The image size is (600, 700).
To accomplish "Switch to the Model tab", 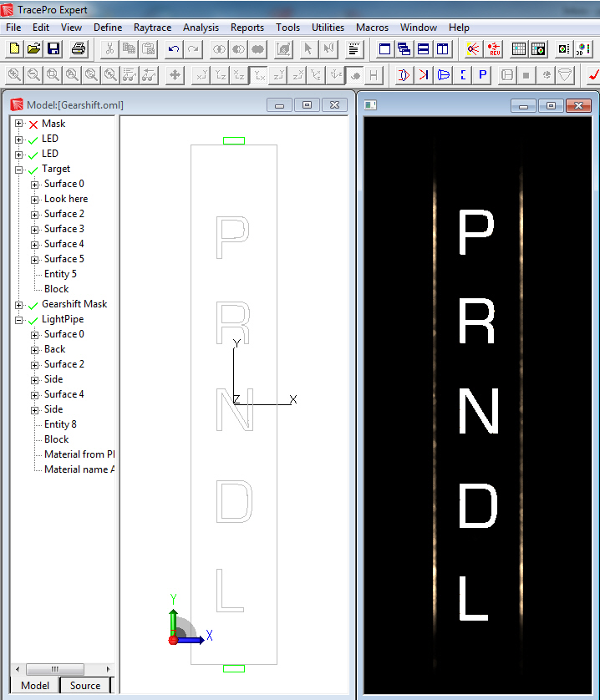I will 35,685.
